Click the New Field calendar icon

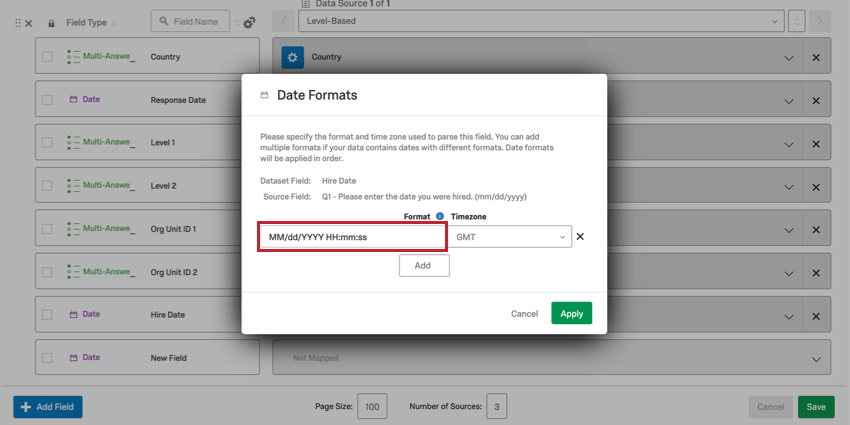(74, 357)
